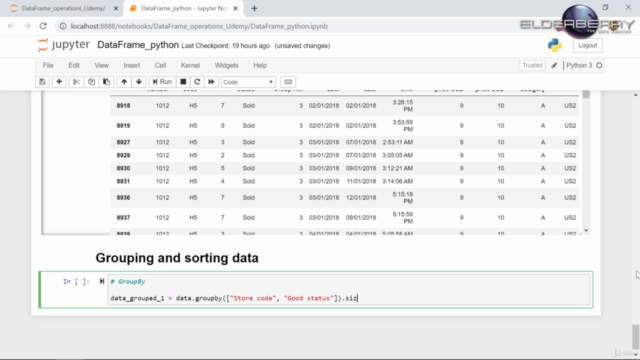Image resolution: width=640 pixels, height=360 pixels.
Task: Open the Kernel menu
Action: tap(190, 65)
